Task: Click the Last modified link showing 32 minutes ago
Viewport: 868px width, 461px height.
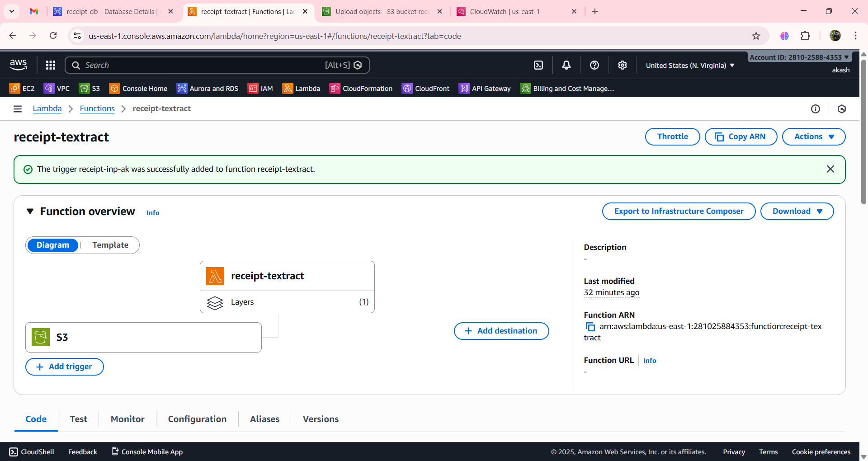Action: click(x=611, y=292)
